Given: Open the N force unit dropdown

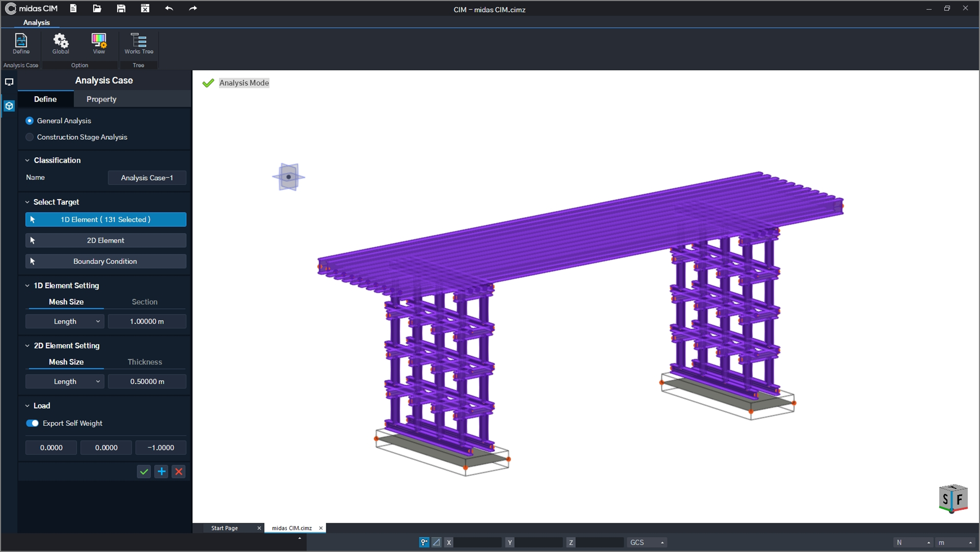Looking at the screenshot, I should [913, 542].
